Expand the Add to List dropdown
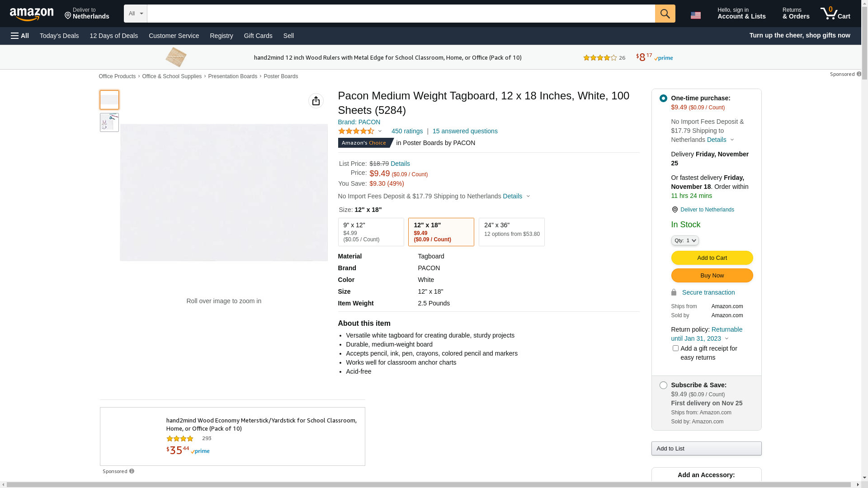Viewport: 868px width, 488px height. (706, 448)
